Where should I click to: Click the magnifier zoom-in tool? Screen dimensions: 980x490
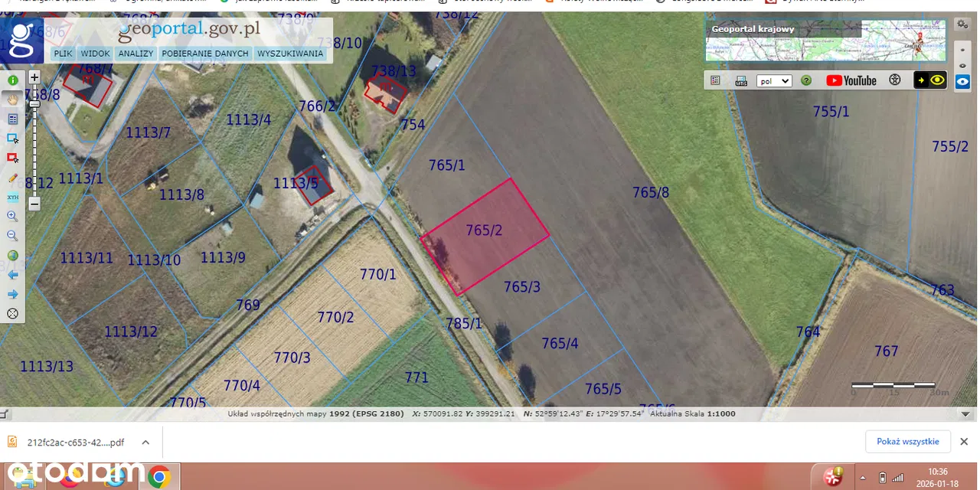pos(13,217)
